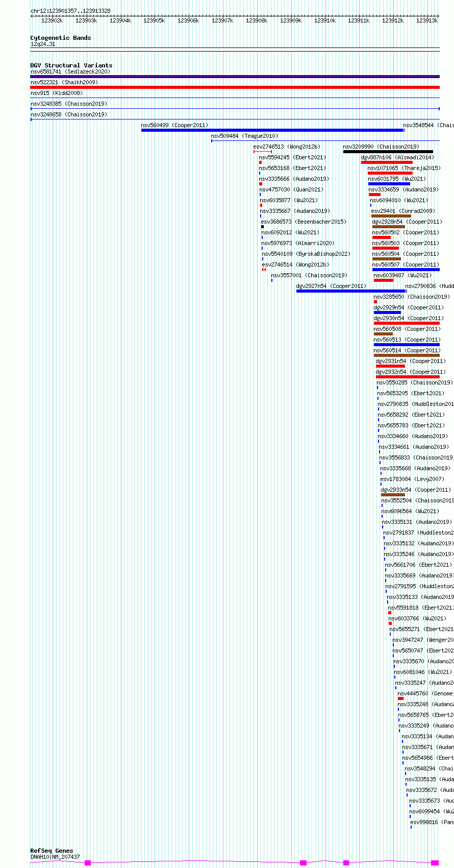Screen dimensions: 454x868
Task: Click the RefSeq Genes track title
Action: (52, 851)
